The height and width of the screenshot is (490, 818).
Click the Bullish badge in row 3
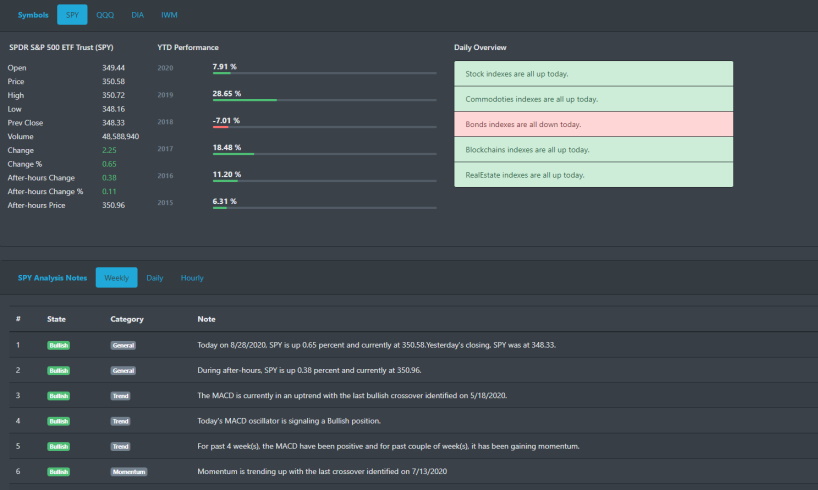coord(58,396)
